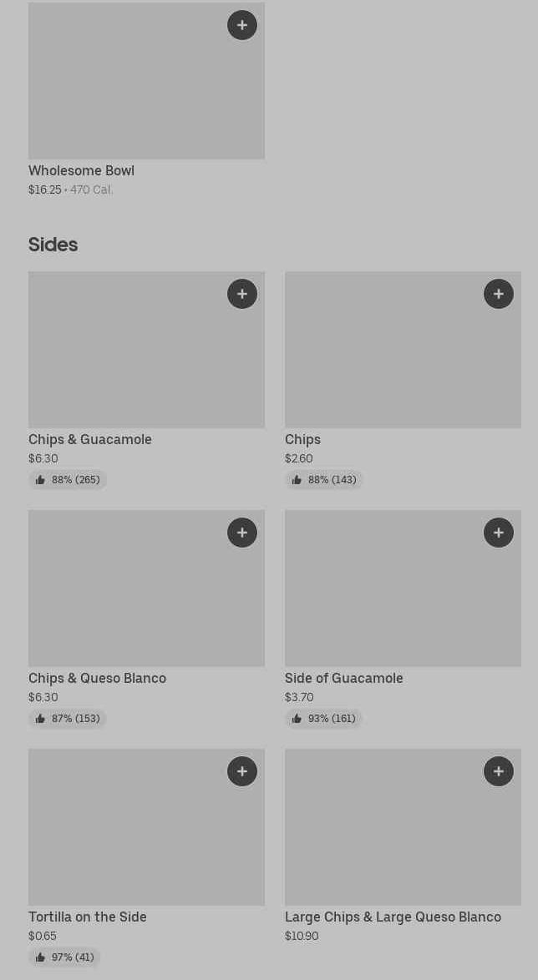Add Large Chips & Large Queso Blanco

coord(499,771)
